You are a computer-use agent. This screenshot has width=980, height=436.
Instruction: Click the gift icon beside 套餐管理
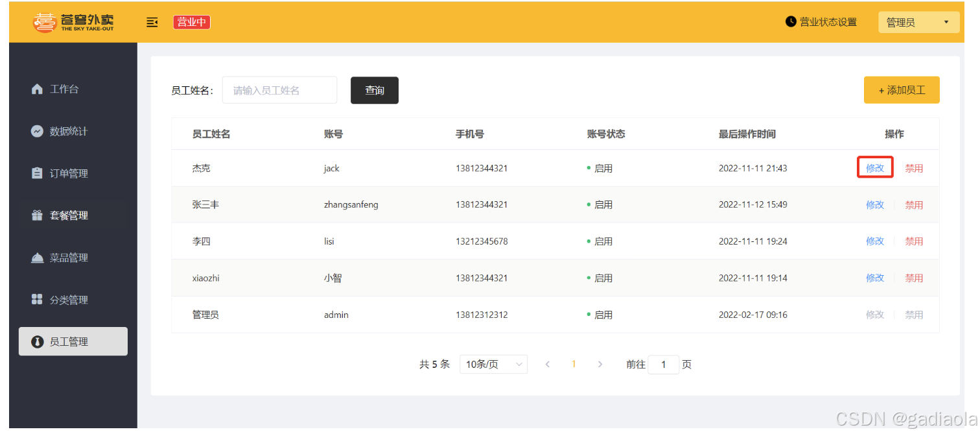[37, 215]
